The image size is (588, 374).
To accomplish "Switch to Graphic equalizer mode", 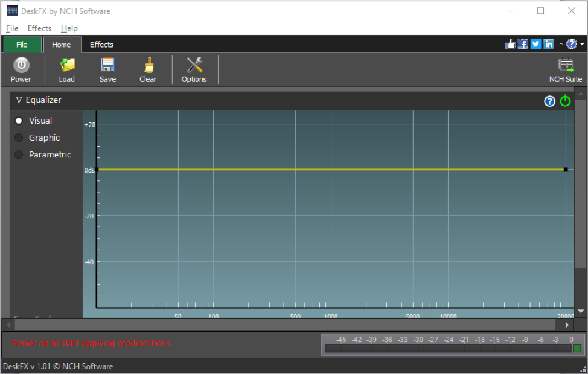I will click(19, 138).
